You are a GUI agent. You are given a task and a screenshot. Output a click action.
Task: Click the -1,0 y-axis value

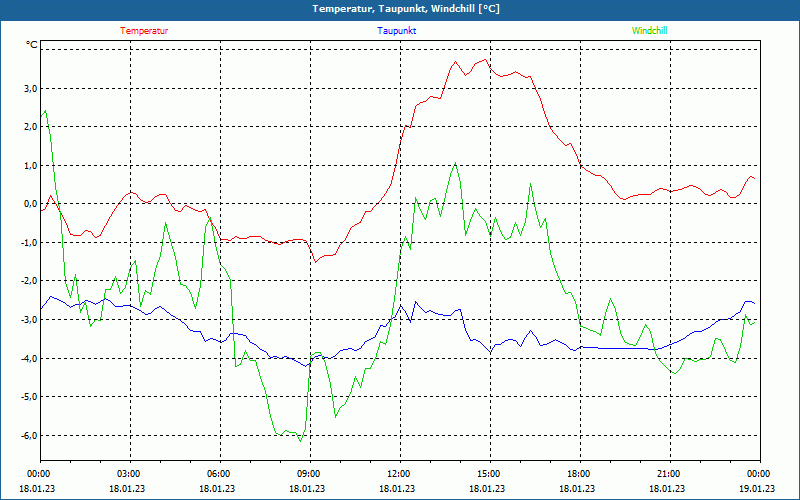(30, 243)
